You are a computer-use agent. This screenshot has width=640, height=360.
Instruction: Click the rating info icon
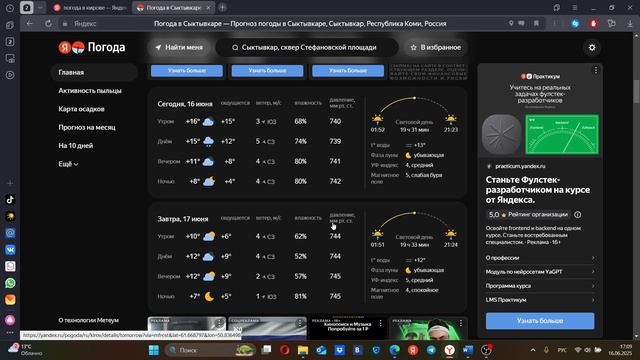(577, 215)
